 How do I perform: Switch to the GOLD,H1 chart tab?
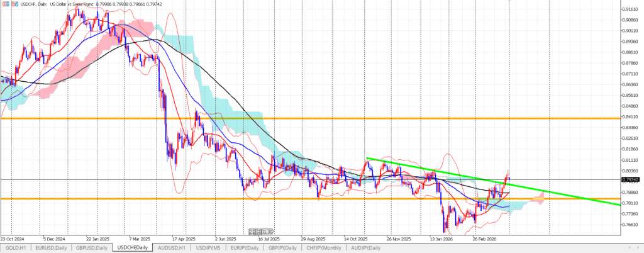16,248
